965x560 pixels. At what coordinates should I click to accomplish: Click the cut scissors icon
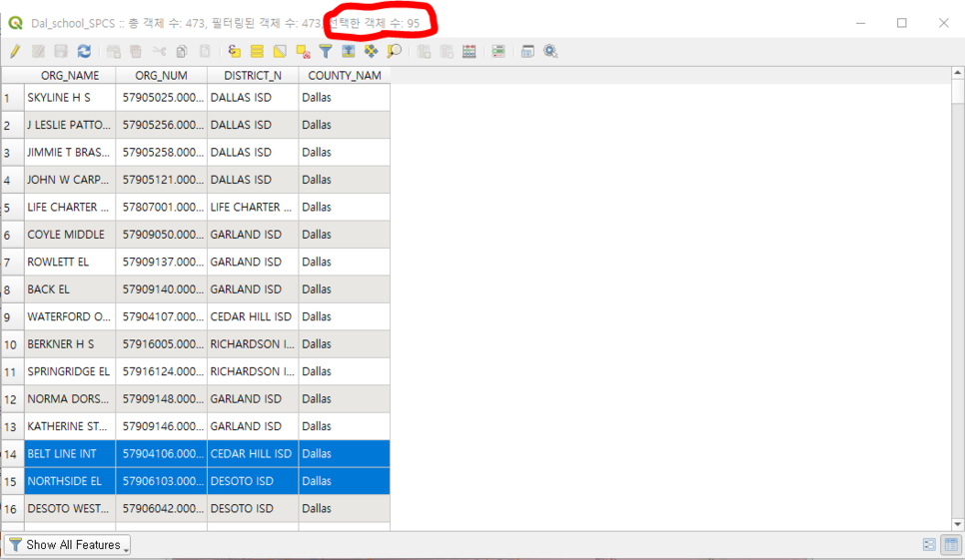(160, 52)
